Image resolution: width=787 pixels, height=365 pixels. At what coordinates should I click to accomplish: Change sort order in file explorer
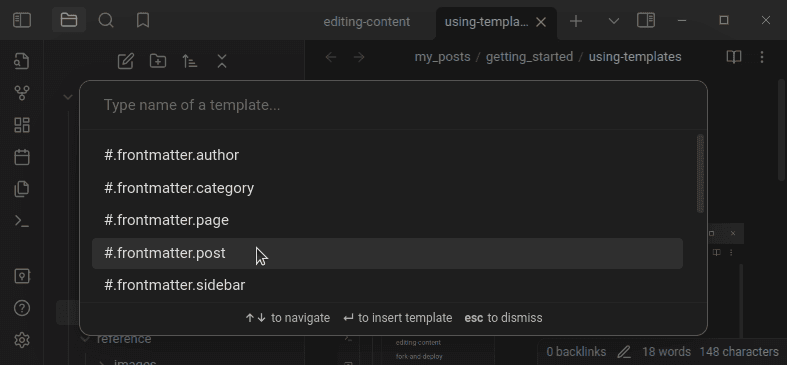(x=190, y=61)
